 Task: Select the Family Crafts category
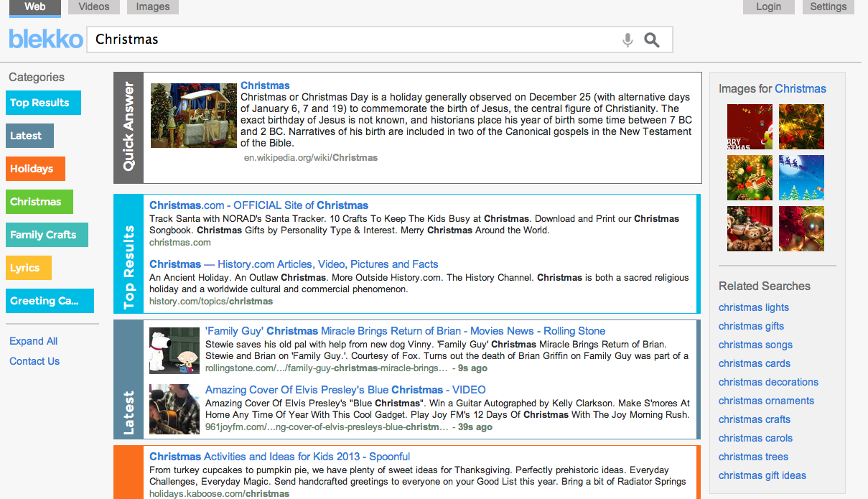47,235
